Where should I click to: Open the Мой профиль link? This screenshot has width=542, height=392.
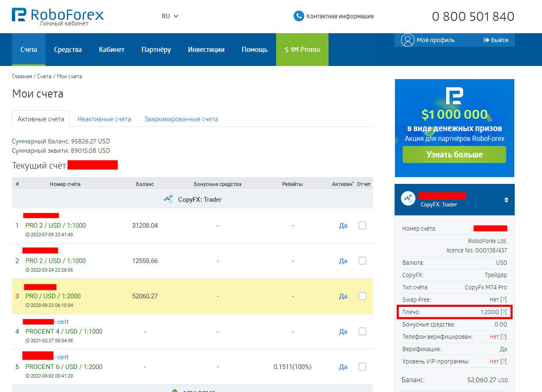pyautogui.click(x=435, y=40)
